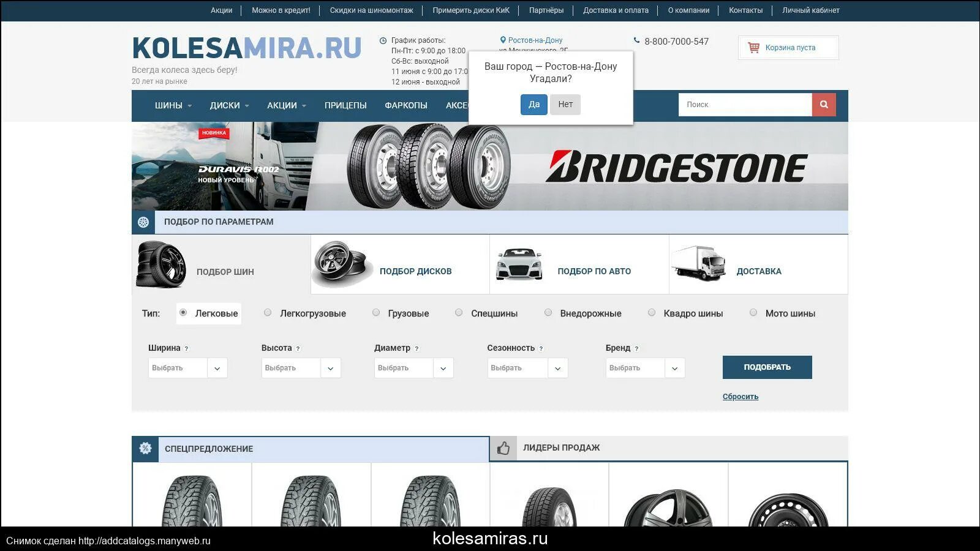The width and height of the screenshot is (980, 551).
Task: Open Контакты top link
Action: click(746, 10)
